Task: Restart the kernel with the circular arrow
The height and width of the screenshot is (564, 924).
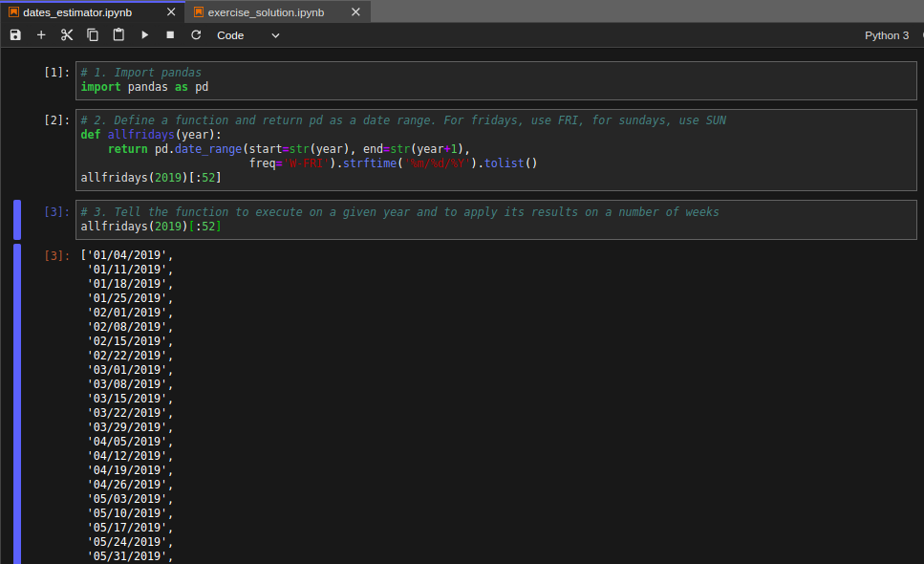Action: click(196, 35)
